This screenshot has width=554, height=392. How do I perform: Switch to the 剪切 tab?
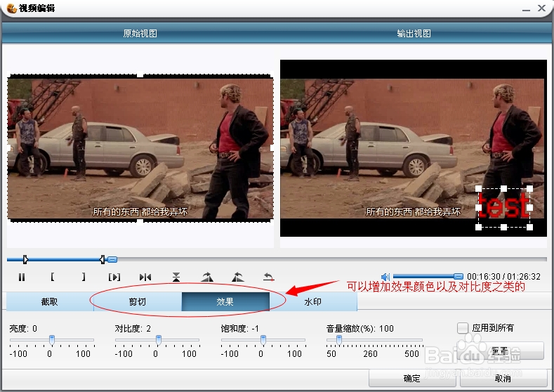(138, 301)
